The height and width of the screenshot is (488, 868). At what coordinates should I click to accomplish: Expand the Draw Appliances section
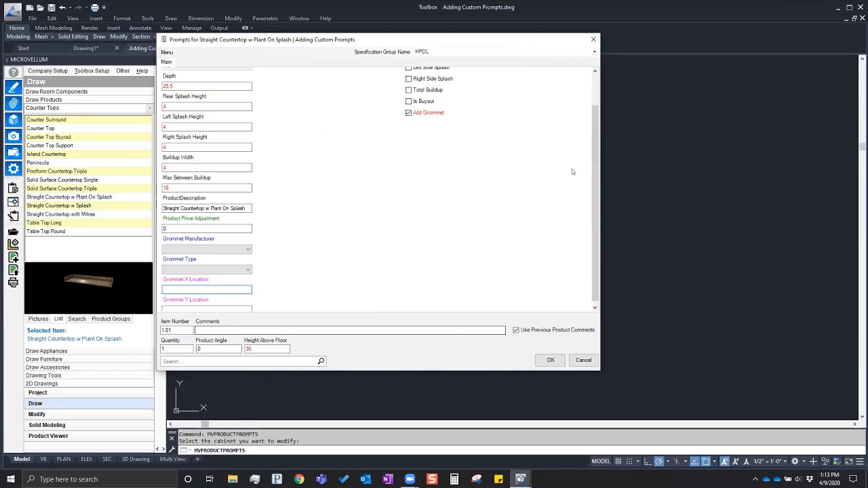click(46, 351)
